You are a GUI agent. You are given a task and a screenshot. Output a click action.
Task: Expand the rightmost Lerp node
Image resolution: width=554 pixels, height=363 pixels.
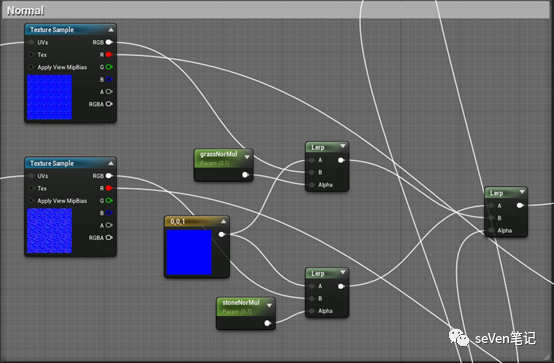click(x=522, y=192)
